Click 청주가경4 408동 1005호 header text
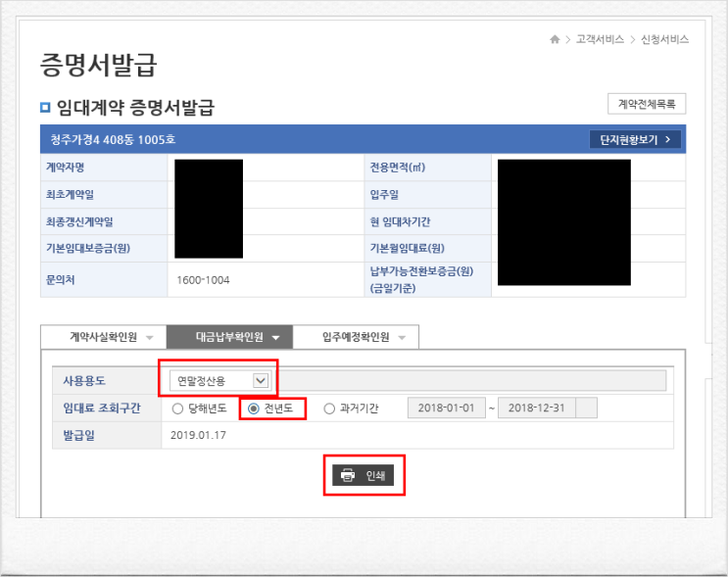The width and height of the screenshot is (728, 577). [113, 139]
